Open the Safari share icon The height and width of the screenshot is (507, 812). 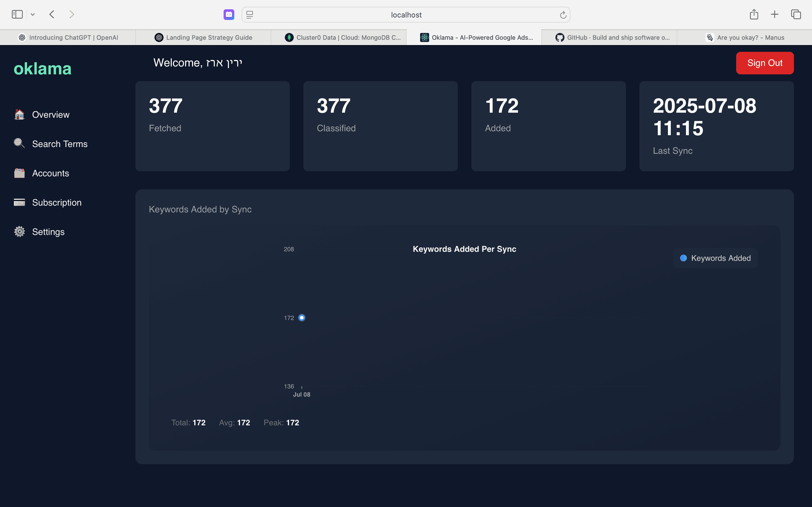click(x=754, y=14)
